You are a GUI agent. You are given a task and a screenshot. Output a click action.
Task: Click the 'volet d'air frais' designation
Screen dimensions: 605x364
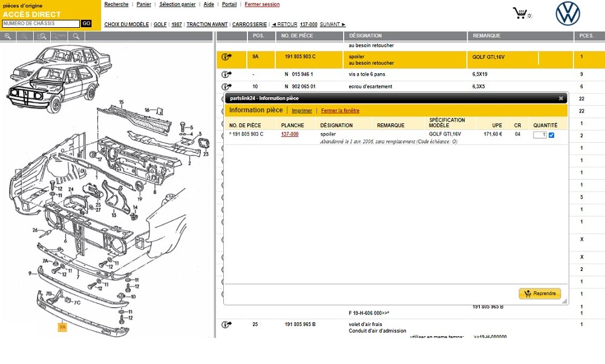coord(365,325)
